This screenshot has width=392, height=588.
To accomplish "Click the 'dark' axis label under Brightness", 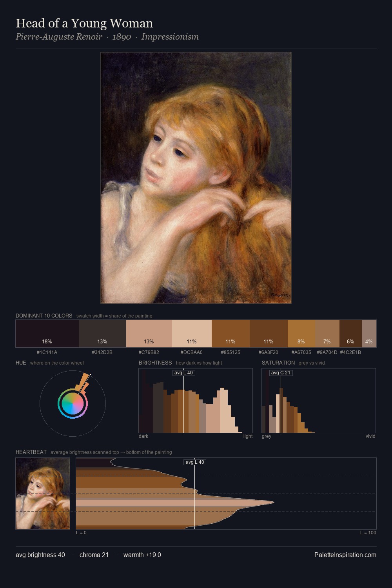I will [143, 436].
